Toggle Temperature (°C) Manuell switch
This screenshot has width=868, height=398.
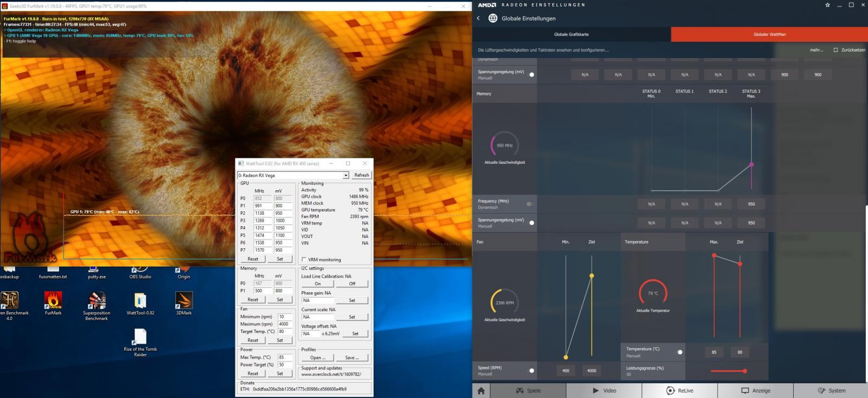(680, 352)
